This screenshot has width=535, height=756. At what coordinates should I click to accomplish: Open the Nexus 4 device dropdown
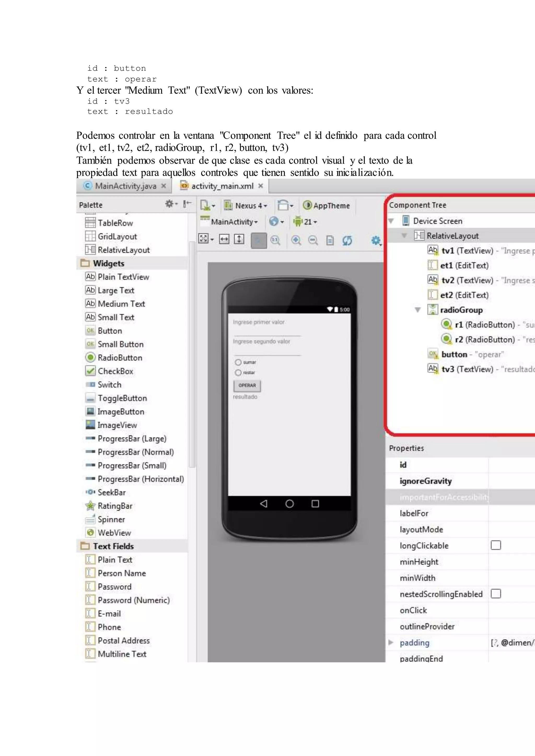coord(246,205)
